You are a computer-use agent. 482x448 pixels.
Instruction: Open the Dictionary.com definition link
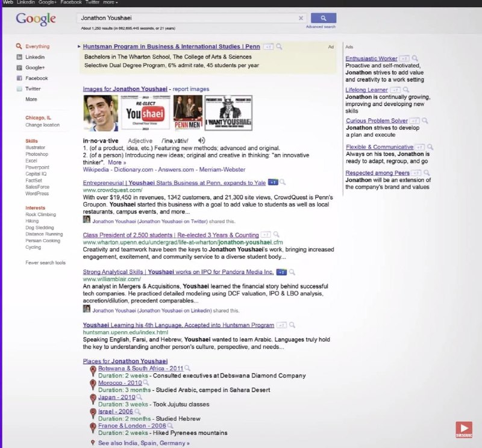(133, 170)
